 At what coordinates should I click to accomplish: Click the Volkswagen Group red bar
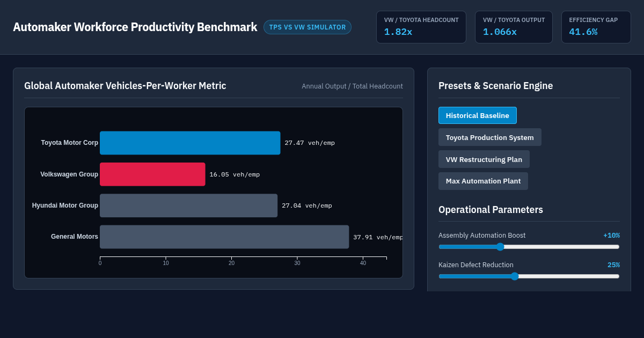coord(152,174)
